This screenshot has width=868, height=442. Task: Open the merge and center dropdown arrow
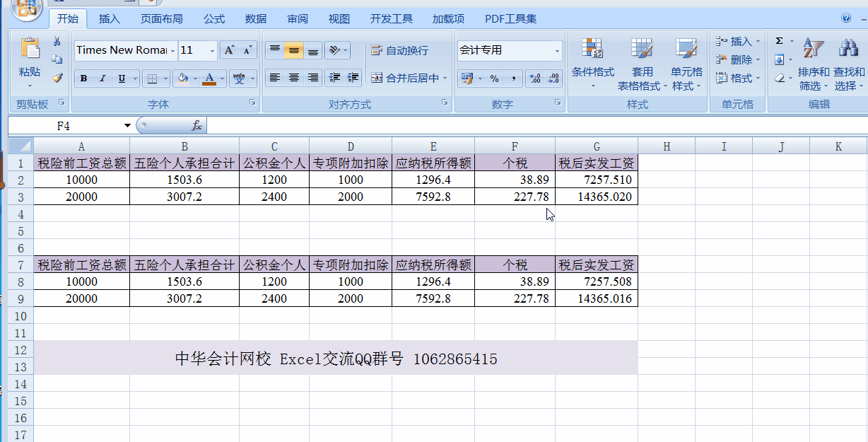(x=445, y=78)
